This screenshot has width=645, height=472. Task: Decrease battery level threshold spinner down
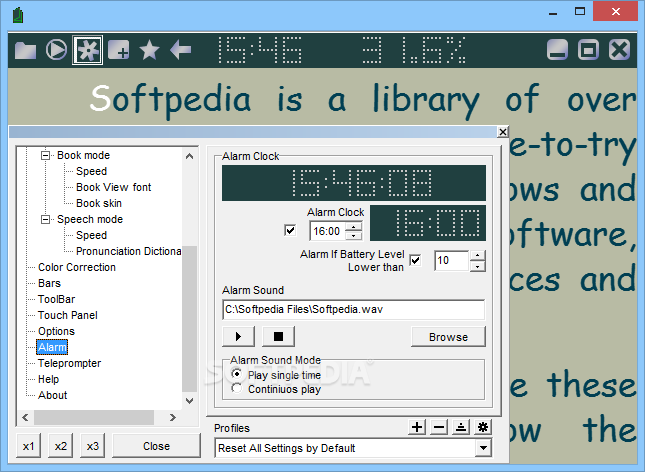(x=477, y=266)
